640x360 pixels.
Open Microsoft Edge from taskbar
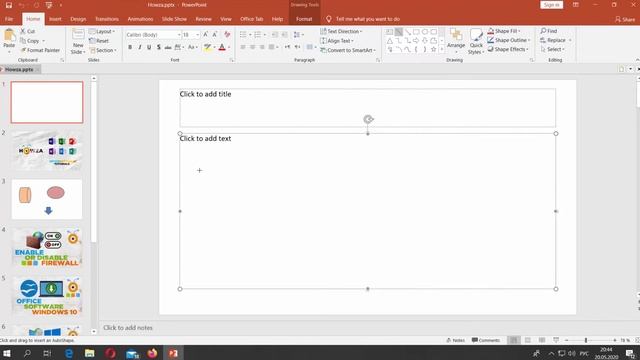click(x=69, y=353)
